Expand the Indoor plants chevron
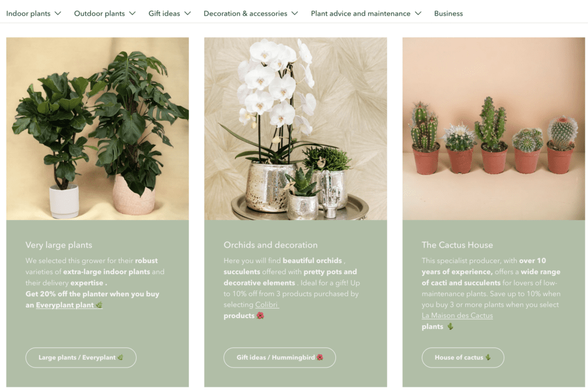 pyautogui.click(x=58, y=14)
